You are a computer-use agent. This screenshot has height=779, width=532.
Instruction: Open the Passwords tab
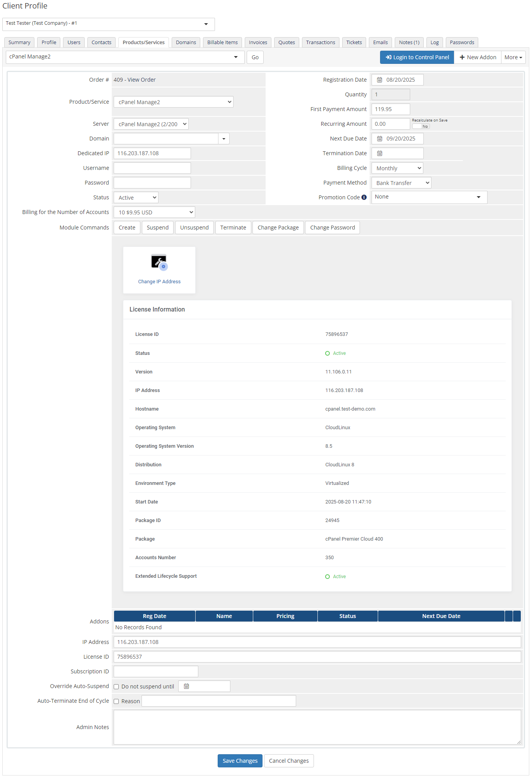pyautogui.click(x=462, y=42)
